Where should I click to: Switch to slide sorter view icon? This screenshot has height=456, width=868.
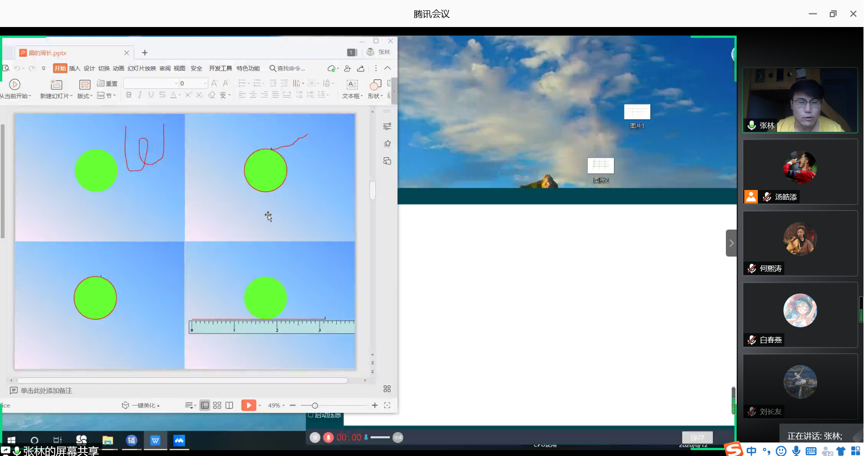217,406
